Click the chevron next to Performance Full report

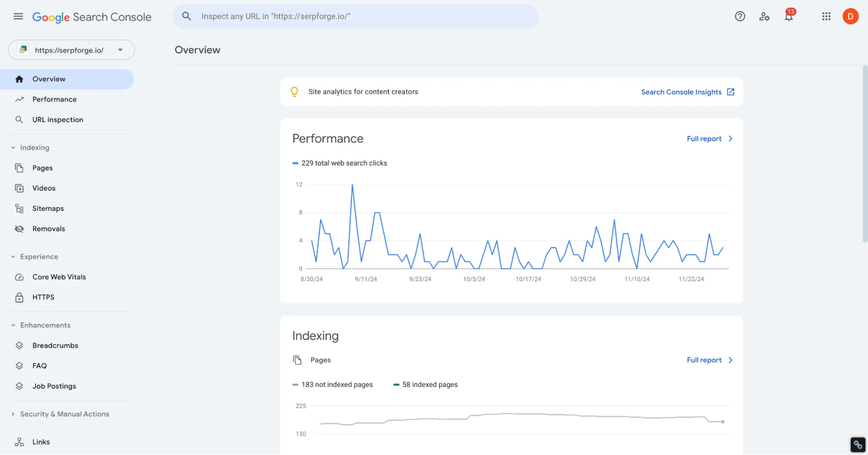click(x=730, y=138)
